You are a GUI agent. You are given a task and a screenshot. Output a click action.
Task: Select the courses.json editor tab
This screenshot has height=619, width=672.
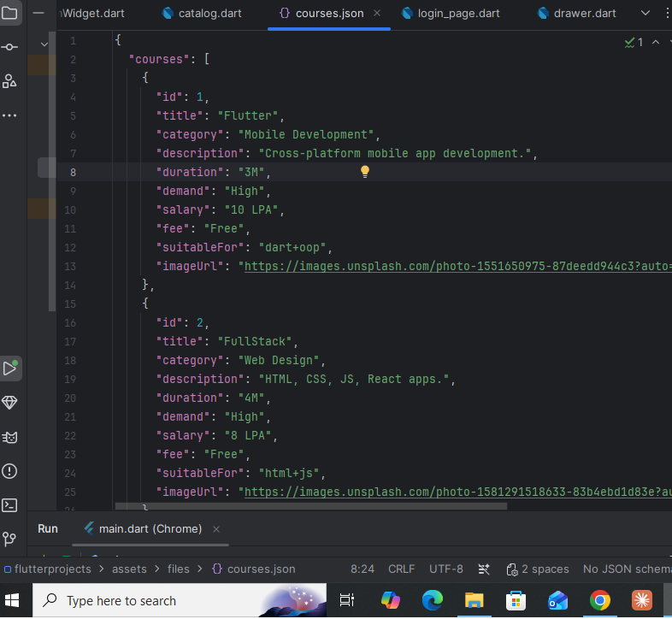(329, 14)
